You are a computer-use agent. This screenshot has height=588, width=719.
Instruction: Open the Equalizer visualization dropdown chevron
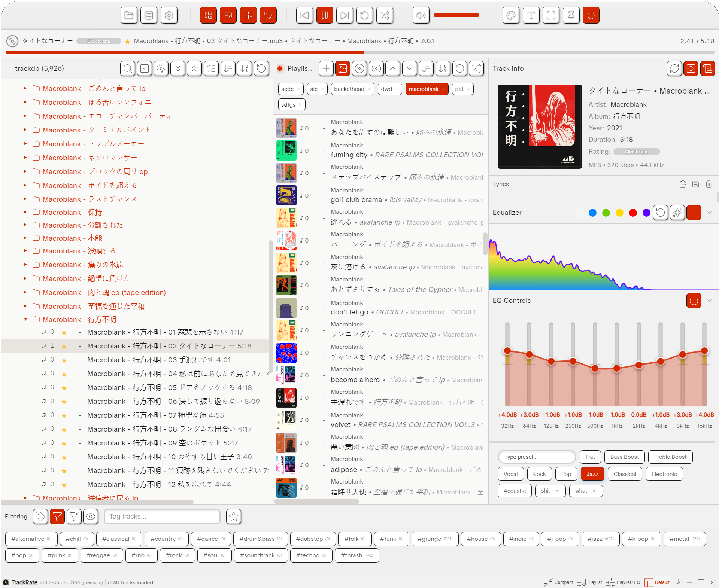tap(709, 213)
